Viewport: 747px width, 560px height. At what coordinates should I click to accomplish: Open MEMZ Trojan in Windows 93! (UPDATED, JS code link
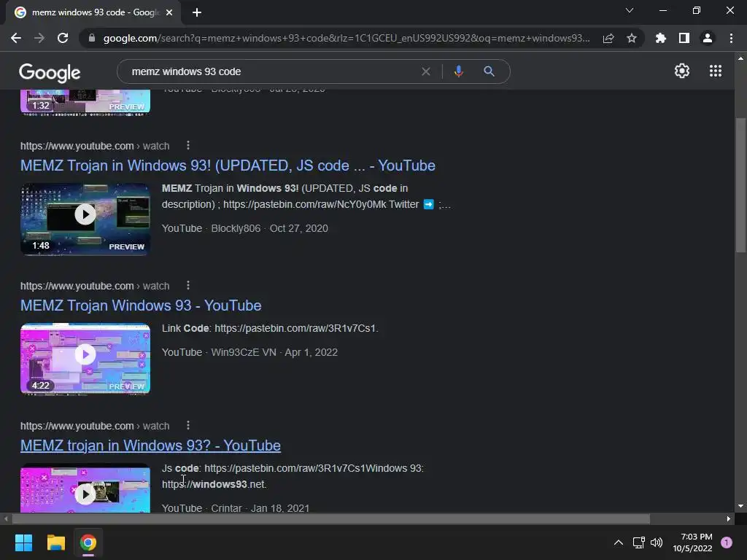tap(228, 166)
